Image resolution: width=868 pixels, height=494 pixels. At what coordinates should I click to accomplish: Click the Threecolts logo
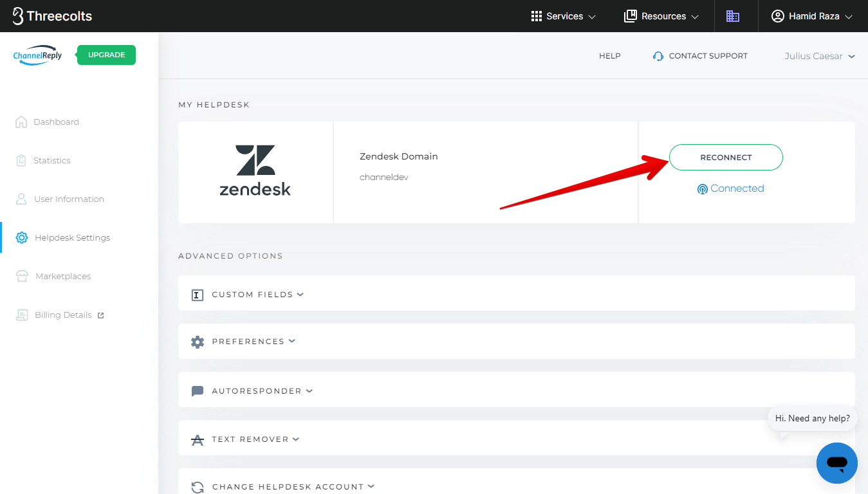coord(52,16)
